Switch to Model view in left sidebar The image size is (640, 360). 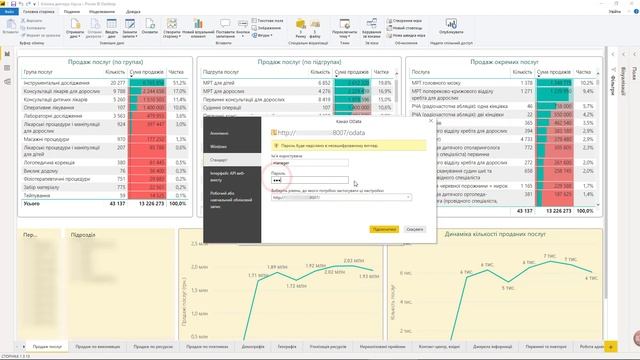pos(7,82)
